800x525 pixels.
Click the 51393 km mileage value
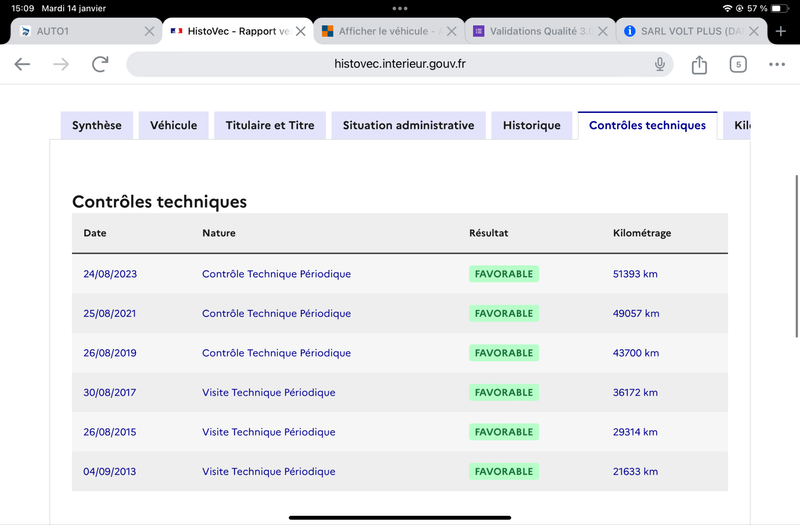[x=635, y=274]
